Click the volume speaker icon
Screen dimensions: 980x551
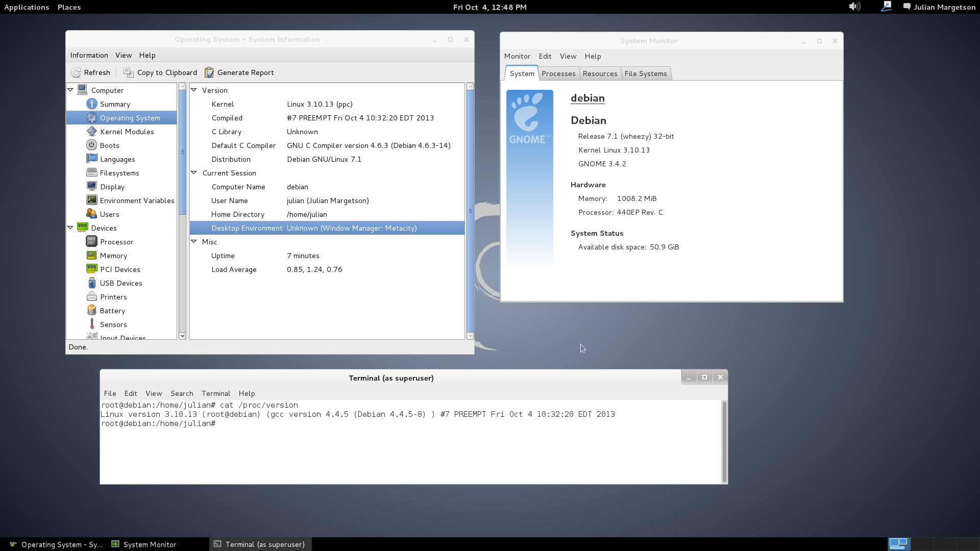854,7
